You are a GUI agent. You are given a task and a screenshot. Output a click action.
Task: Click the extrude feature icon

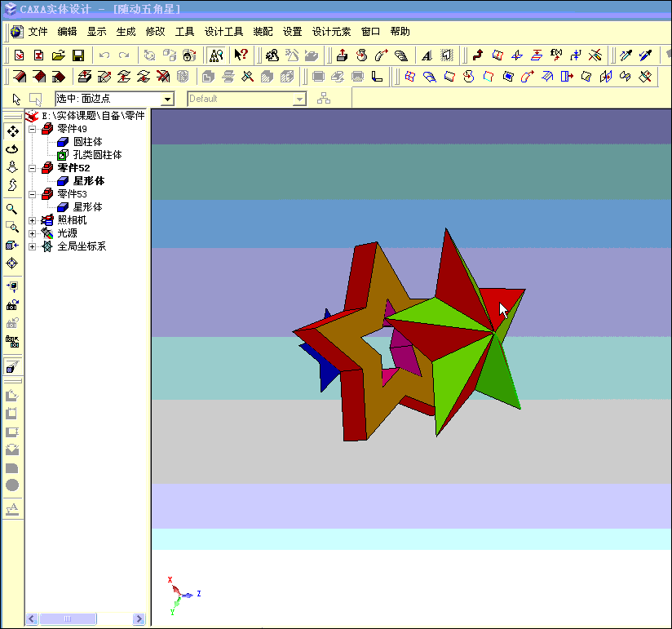[x=342, y=55]
